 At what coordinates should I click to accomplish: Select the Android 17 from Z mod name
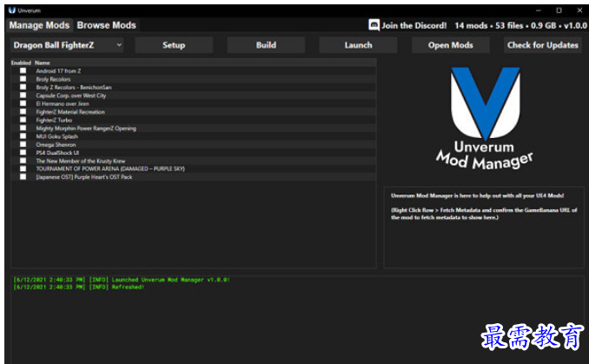[x=58, y=70]
